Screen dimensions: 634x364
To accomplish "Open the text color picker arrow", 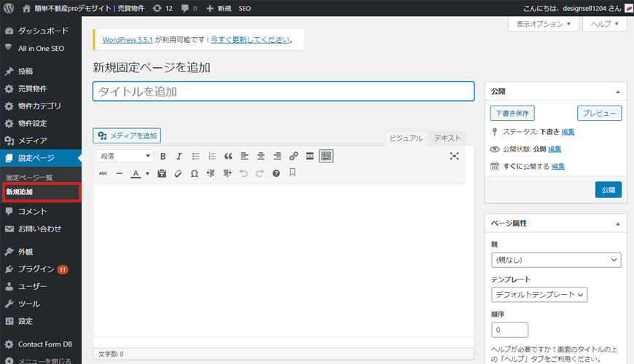I will 147,174.
